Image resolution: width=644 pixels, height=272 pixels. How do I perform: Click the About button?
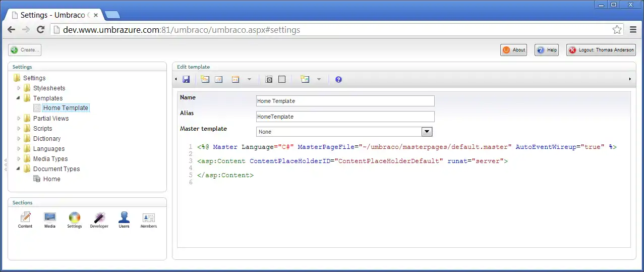(x=514, y=50)
